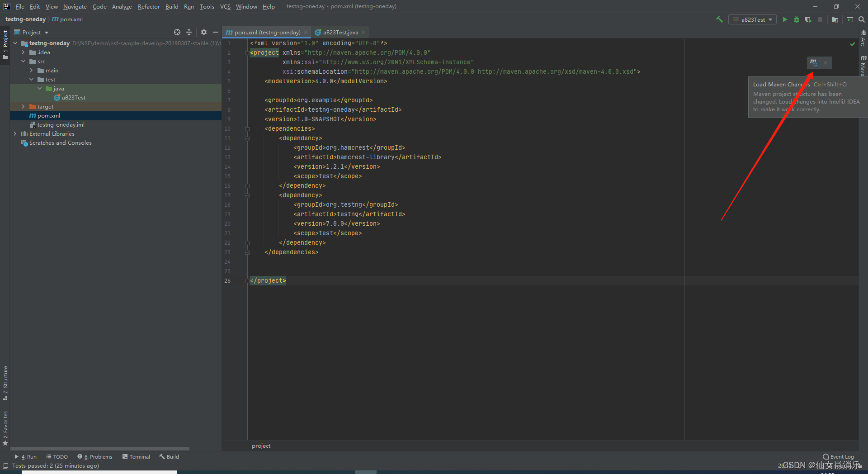This screenshot has width=868, height=474.
Task: Open Project Structure from toolbar
Action: (x=835, y=19)
